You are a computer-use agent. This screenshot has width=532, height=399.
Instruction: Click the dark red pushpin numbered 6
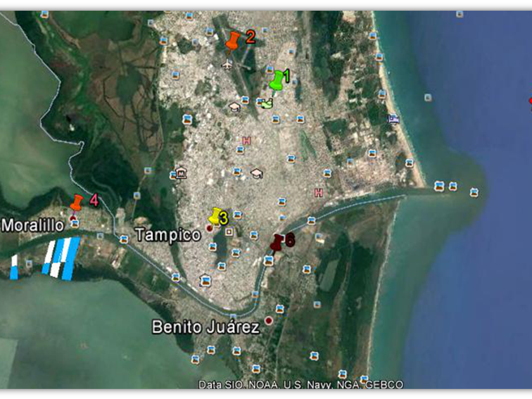tap(277, 242)
